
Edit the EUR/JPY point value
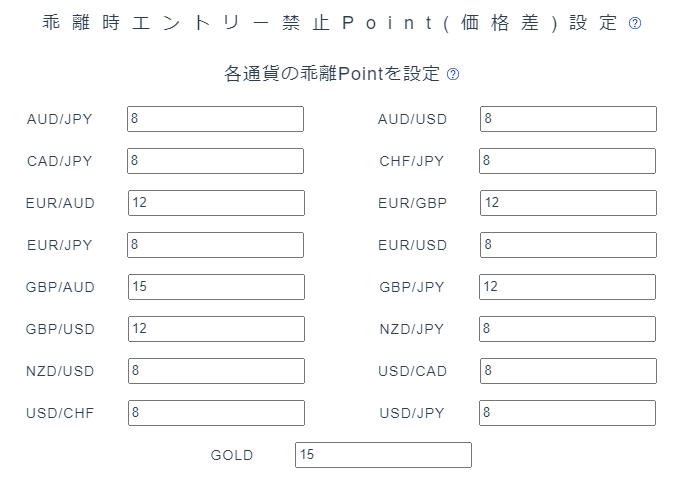pyautogui.click(x=215, y=245)
